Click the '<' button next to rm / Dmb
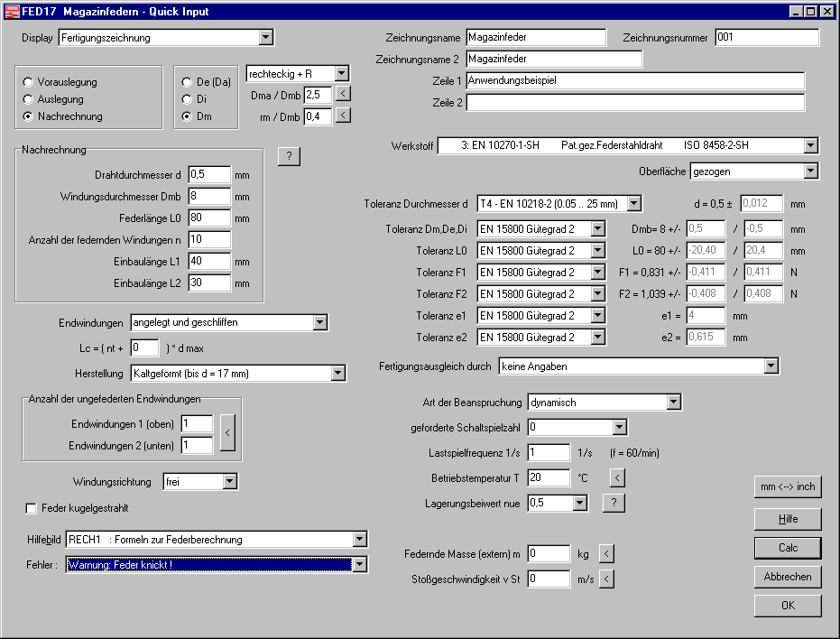The image size is (840, 639). point(343,116)
